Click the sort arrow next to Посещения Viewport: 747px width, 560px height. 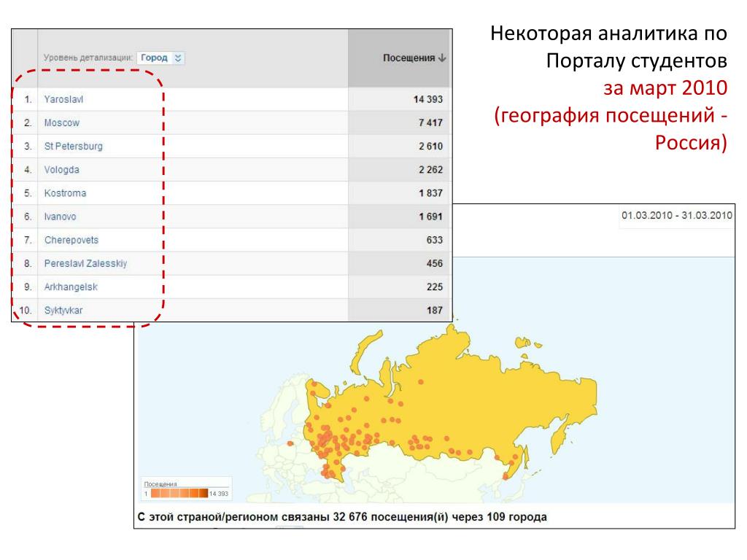click(x=441, y=58)
